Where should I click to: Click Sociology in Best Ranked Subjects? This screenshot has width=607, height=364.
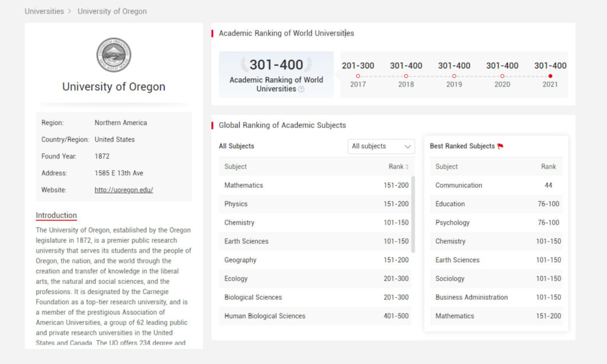point(496,279)
